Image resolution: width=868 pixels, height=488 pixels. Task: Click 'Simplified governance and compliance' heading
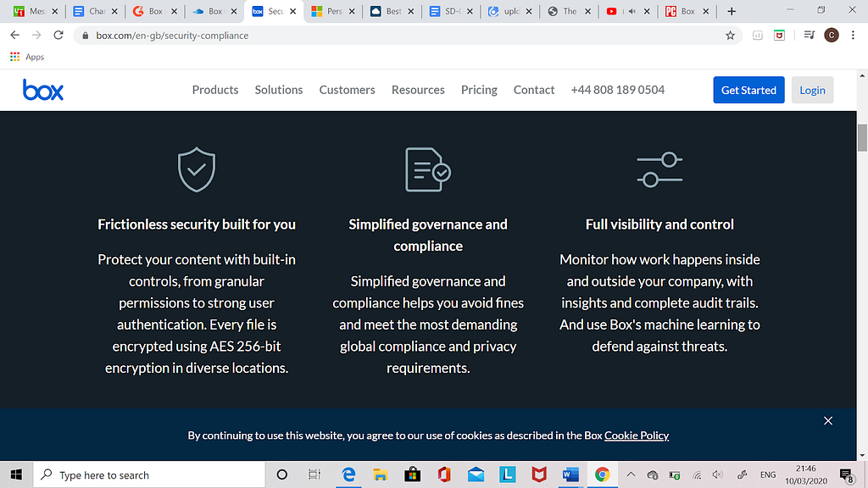[428, 236]
